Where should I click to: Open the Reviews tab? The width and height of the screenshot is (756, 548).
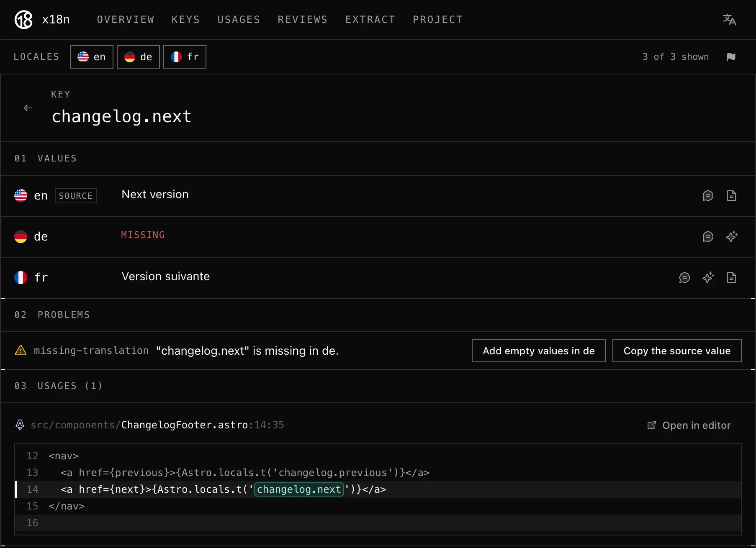pyautogui.click(x=303, y=20)
